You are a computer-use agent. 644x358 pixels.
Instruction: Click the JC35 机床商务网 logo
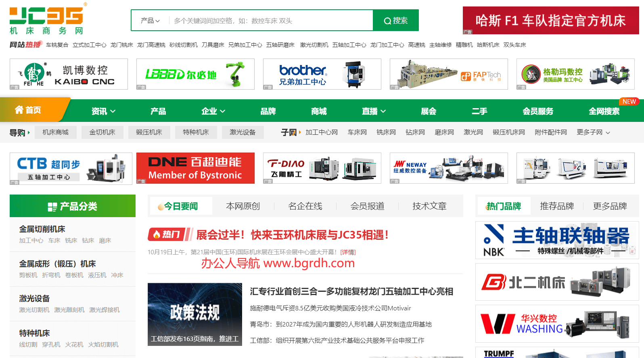pyautogui.click(x=47, y=20)
